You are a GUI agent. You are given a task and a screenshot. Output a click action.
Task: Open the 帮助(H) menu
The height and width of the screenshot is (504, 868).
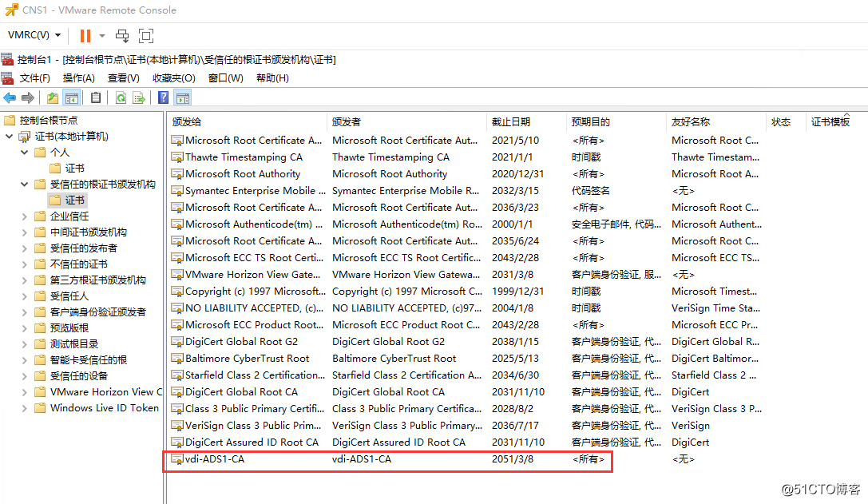(x=272, y=78)
